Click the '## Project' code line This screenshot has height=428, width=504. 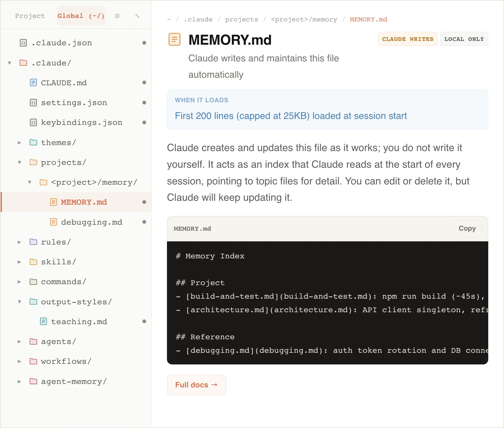coord(200,283)
